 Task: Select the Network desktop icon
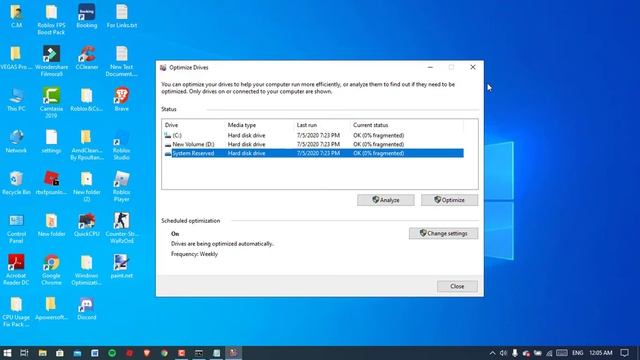[16, 142]
